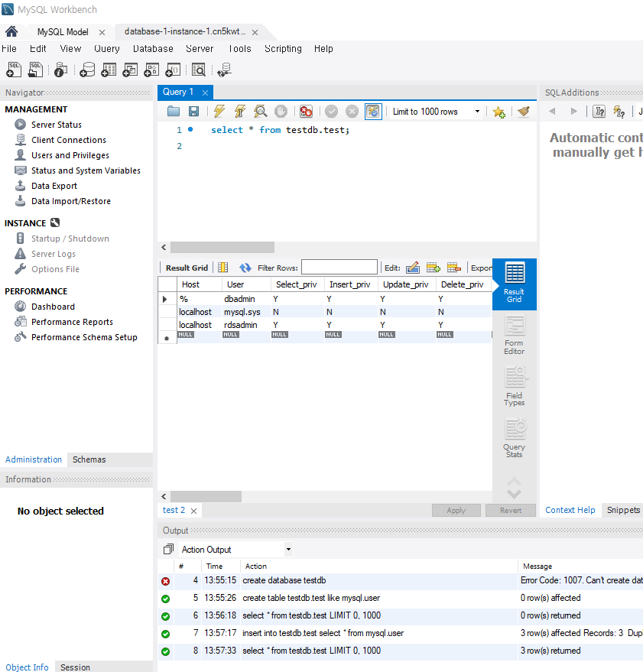Switch to the Schemas navigator tab

pos(89,459)
